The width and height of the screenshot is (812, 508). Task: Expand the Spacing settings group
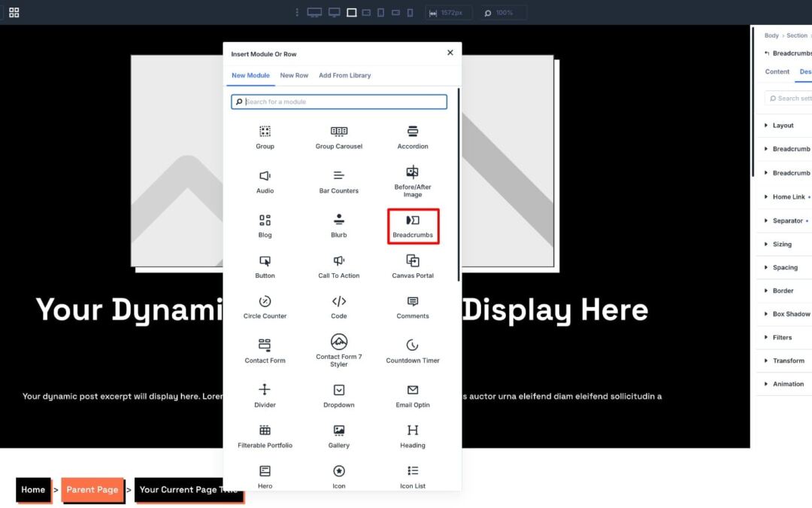[x=785, y=267]
